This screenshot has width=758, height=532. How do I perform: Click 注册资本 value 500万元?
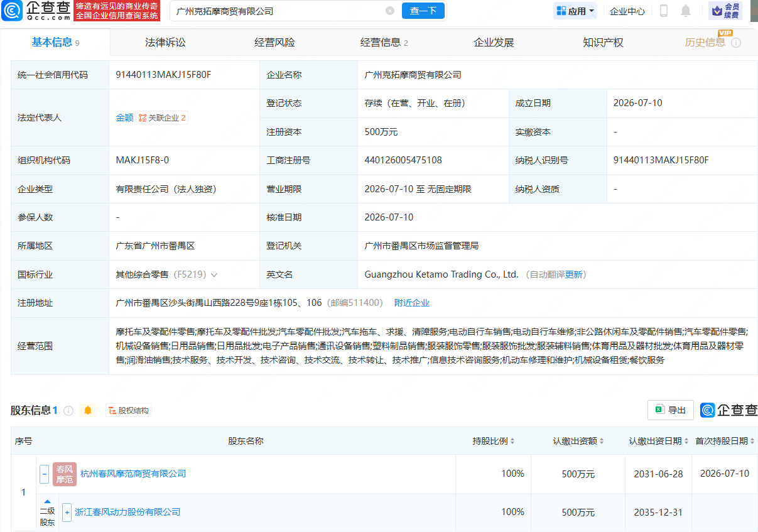point(381,132)
